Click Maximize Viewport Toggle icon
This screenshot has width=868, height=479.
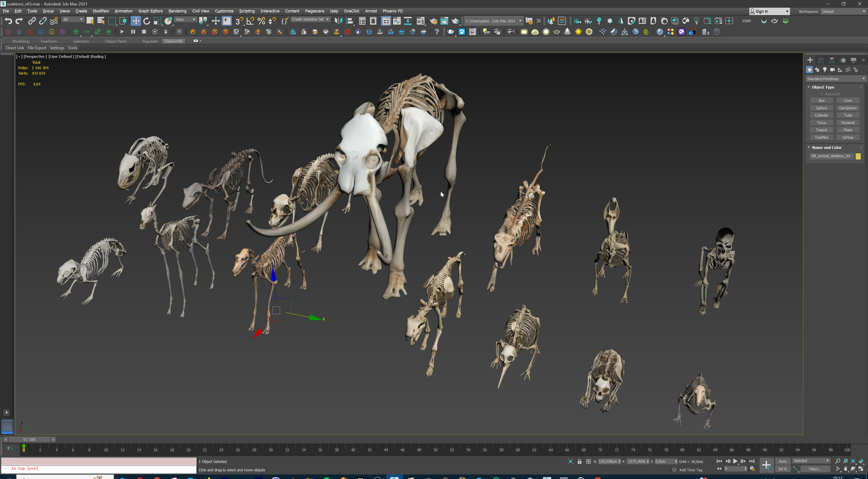coord(861,469)
